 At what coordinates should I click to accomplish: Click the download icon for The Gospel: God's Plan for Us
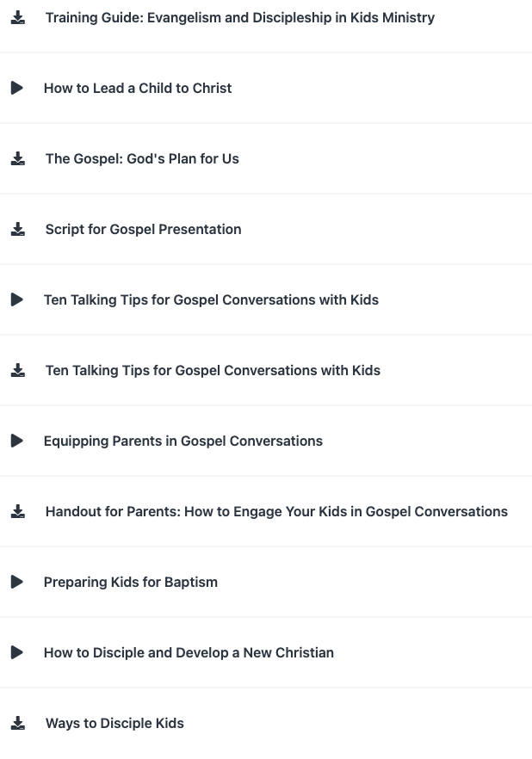pyautogui.click(x=18, y=158)
